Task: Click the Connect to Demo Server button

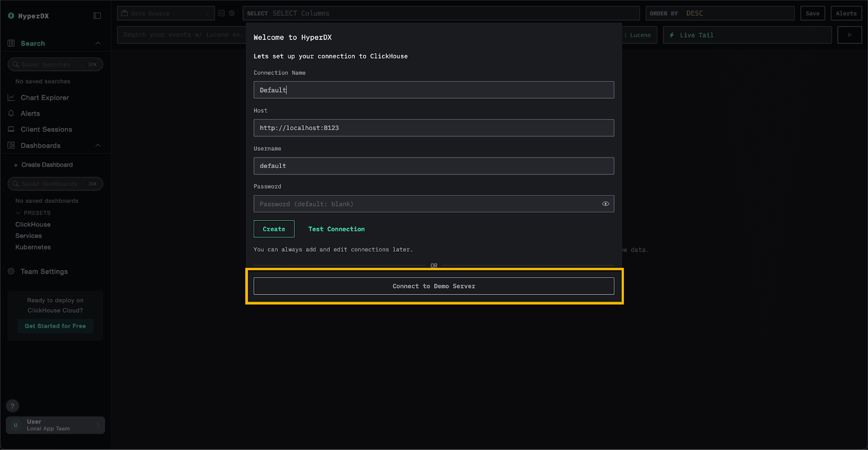Action: [433, 286]
